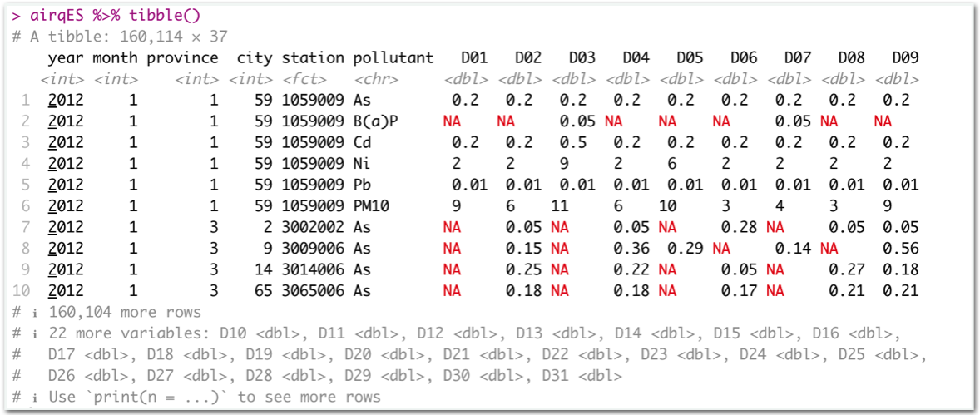Click row number '5' at the left margin
This screenshot has width=980, height=415.
(26, 185)
